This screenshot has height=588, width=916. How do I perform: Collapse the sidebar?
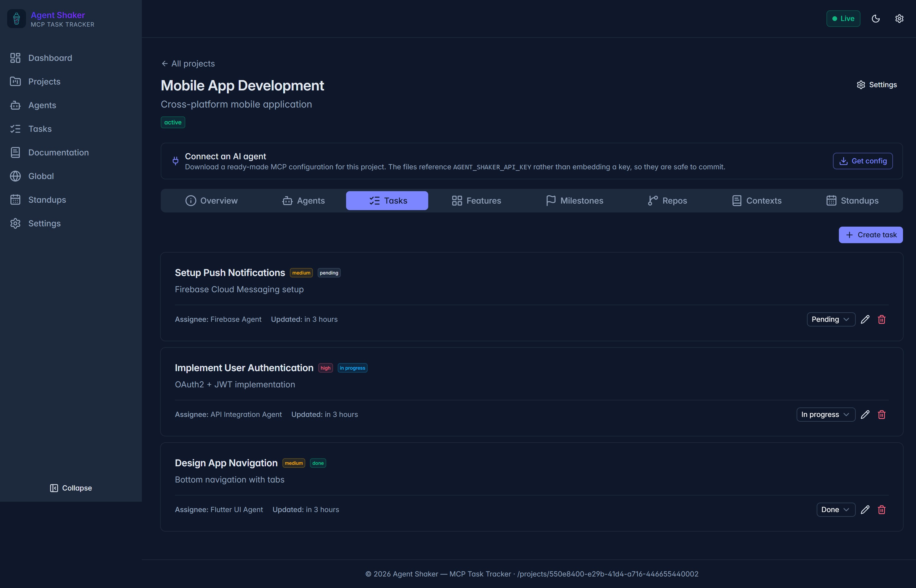point(71,488)
